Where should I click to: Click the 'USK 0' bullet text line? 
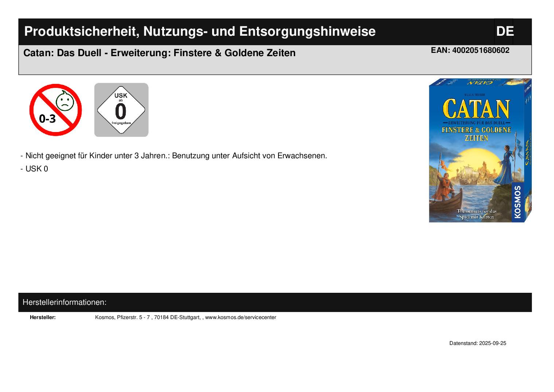(36, 169)
